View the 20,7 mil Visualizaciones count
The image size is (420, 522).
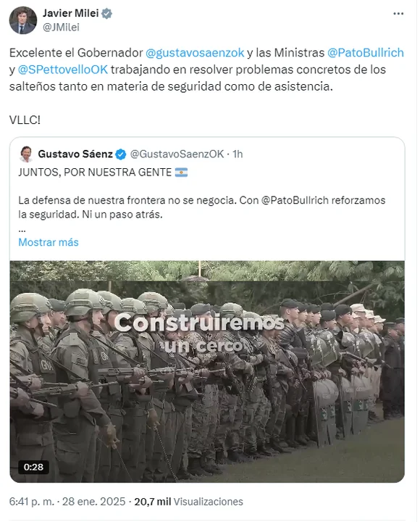(x=188, y=502)
